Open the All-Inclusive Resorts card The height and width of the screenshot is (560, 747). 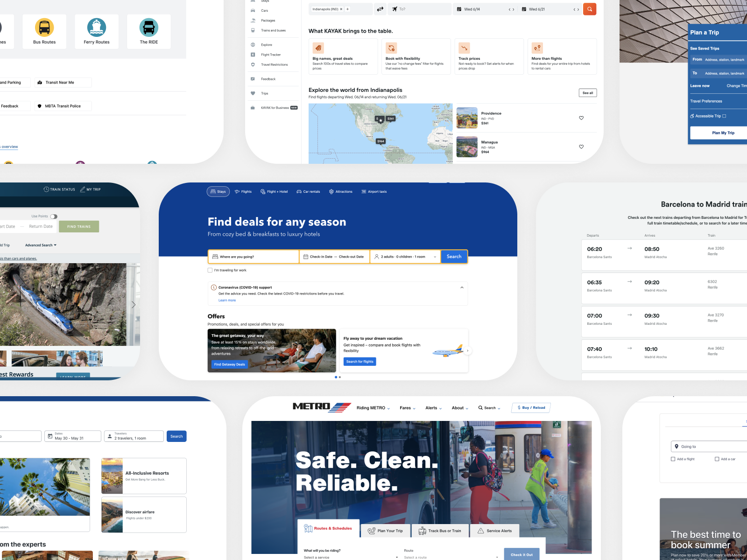[144, 476]
